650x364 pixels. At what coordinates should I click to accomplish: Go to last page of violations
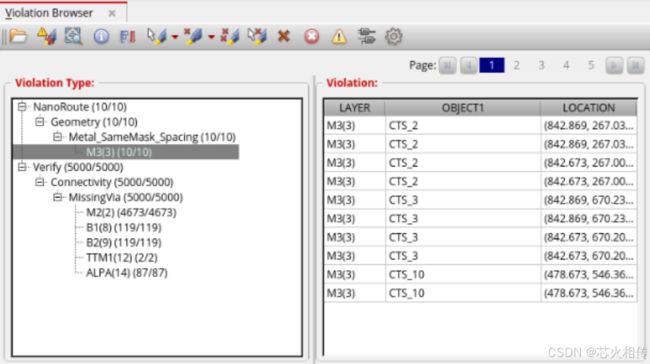635,66
